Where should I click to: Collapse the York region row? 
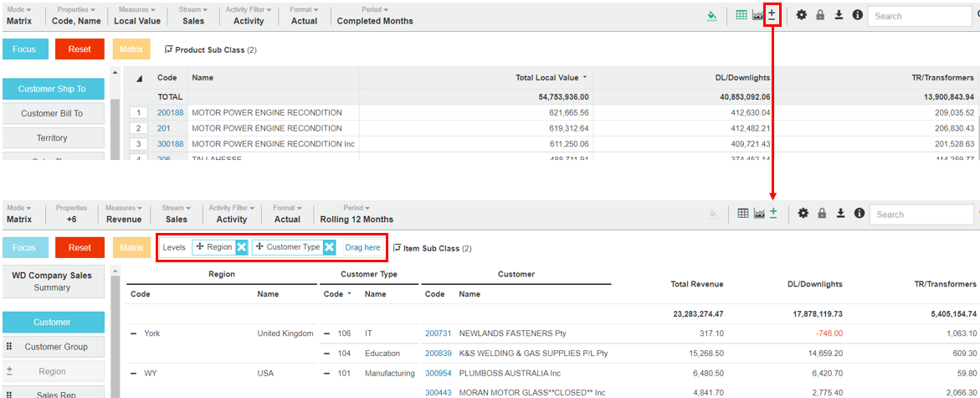(133, 333)
